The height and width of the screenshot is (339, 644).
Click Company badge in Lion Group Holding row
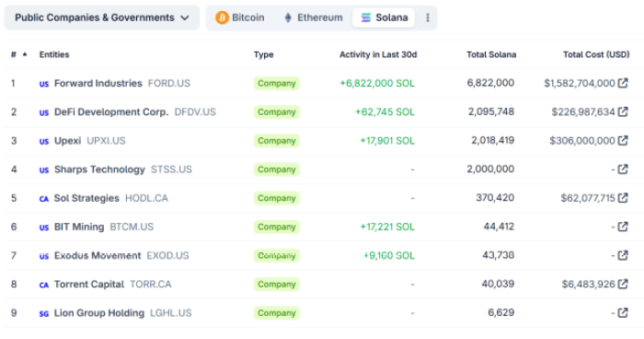point(276,312)
